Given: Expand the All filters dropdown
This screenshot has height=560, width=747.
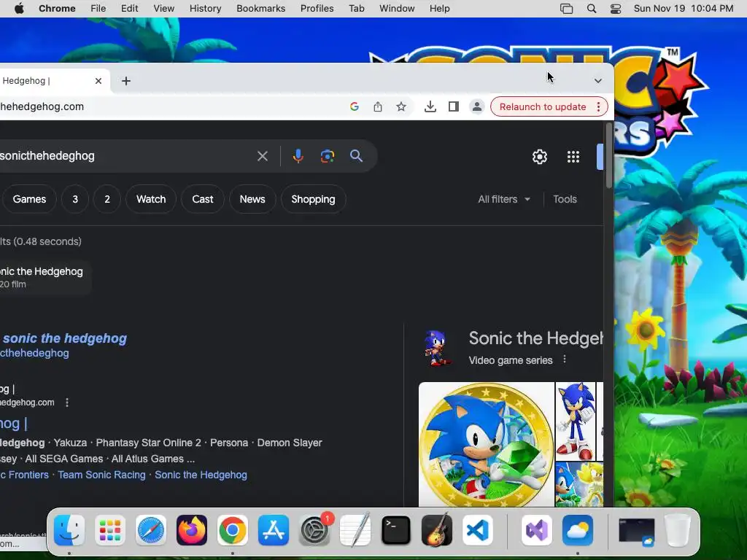Looking at the screenshot, I should (504, 199).
